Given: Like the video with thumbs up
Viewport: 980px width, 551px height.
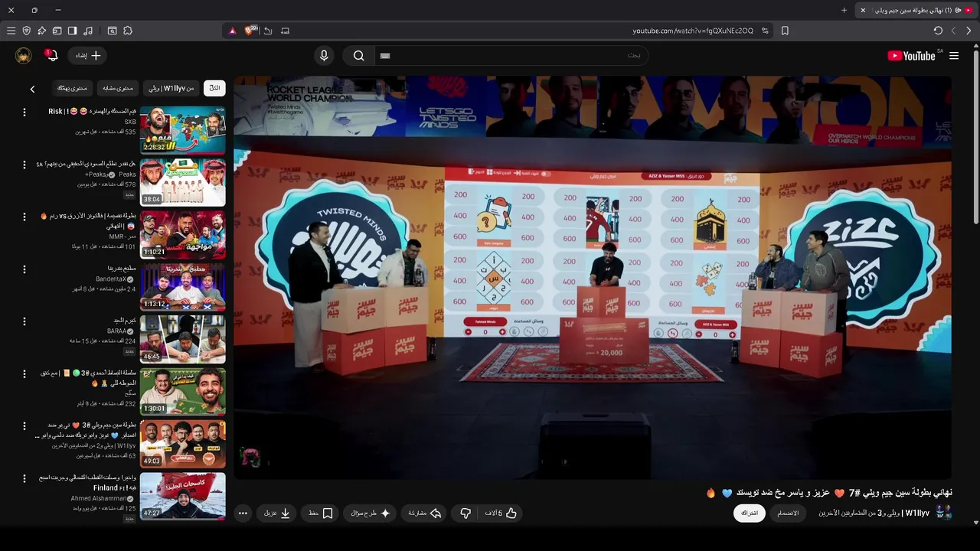Looking at the screenshot, I should tap(502, 513).
